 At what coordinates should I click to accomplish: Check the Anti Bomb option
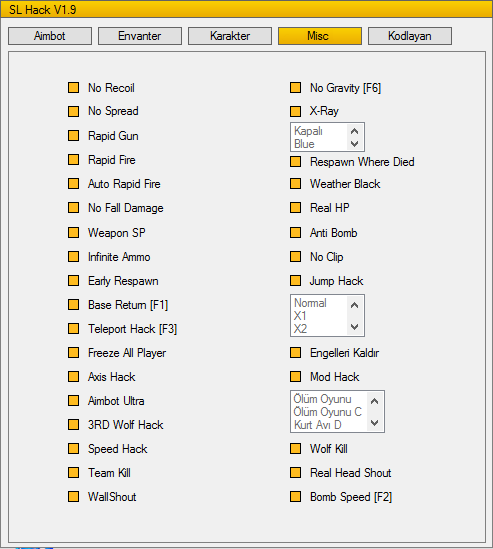click(x=295, y=232)
